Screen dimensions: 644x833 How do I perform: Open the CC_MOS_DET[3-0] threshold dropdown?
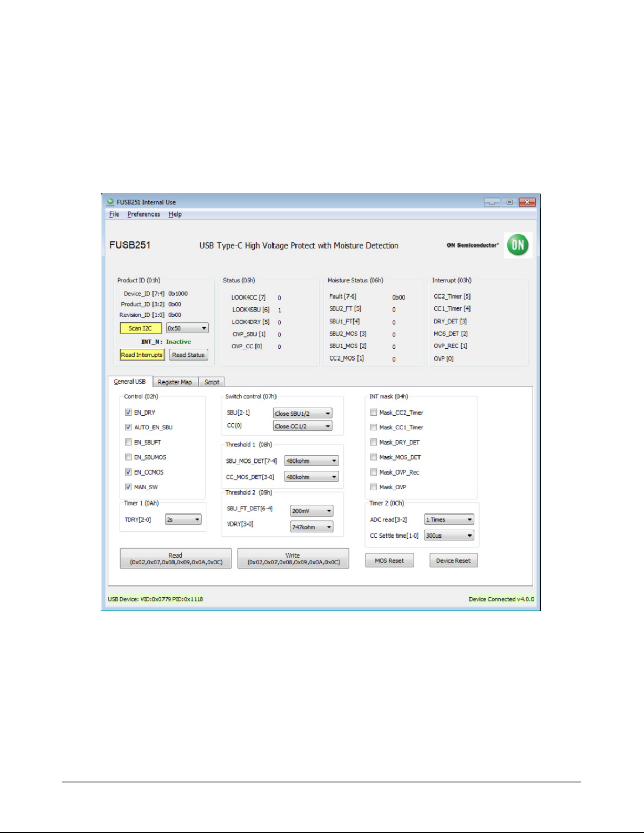pyautogui.click(x=311, y=477)
